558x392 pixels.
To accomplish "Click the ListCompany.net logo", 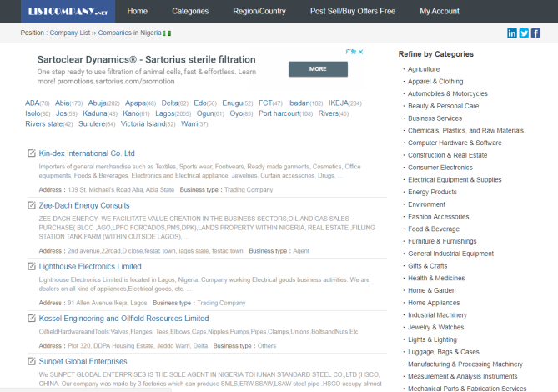I will 55,11.
